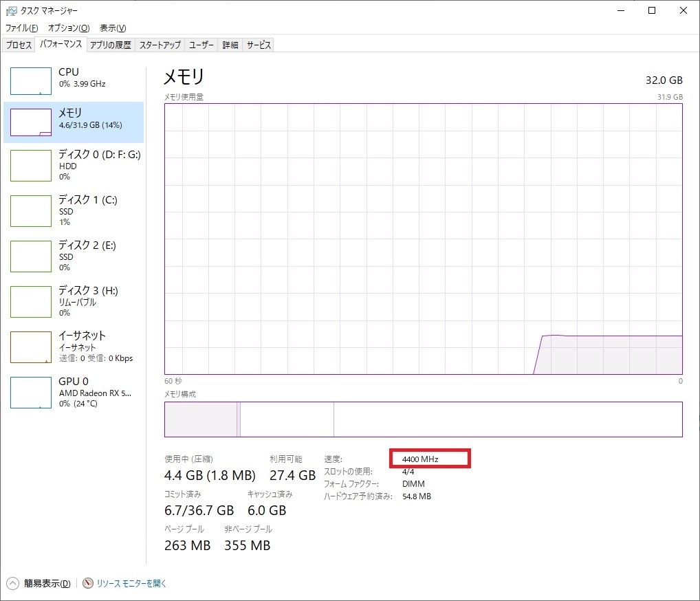The width and height of the screenshot is (700, 601).
Task: Open the オプション(O) menu
Action: pyautogui.click(x=69, y=28)
